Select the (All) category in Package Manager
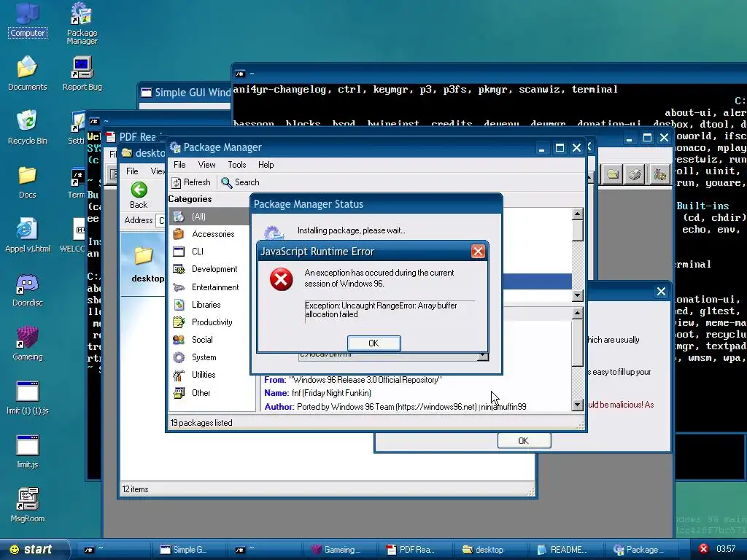This screenshot has width=747, height=560. click(209, 216)
